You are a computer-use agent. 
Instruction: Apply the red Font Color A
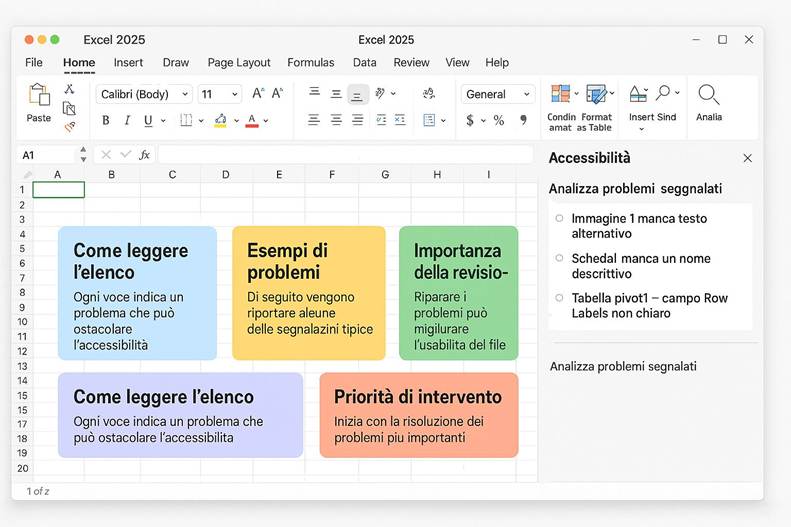point(252,121)
